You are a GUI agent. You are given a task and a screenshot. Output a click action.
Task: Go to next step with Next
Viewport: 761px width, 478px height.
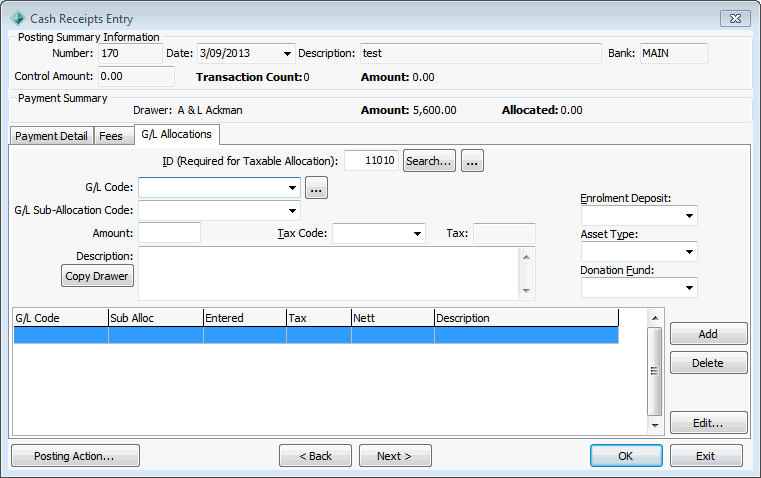tap(395, 456)
